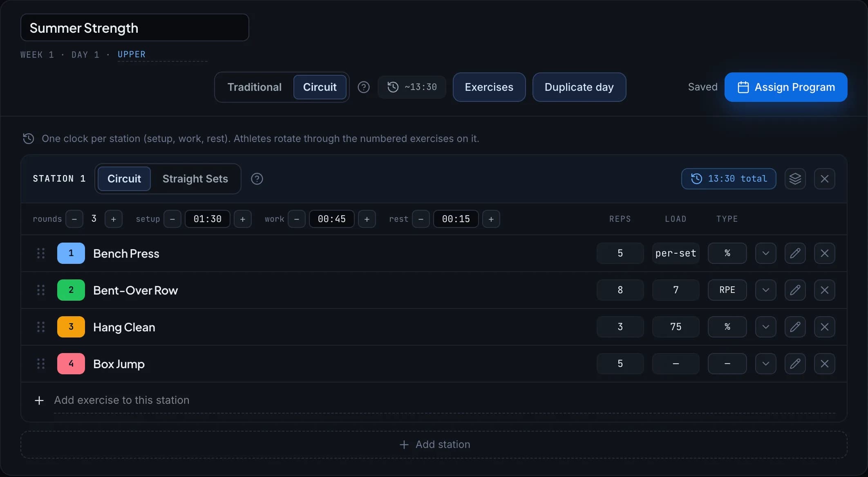Increase work time with plus
The image size is (868, 477).
point(367,219)
